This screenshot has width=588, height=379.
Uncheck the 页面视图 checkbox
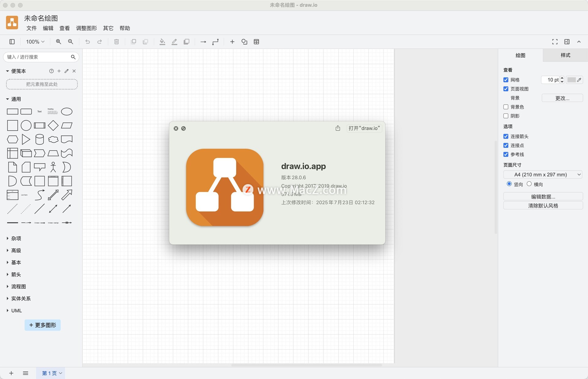click(506, 89)
